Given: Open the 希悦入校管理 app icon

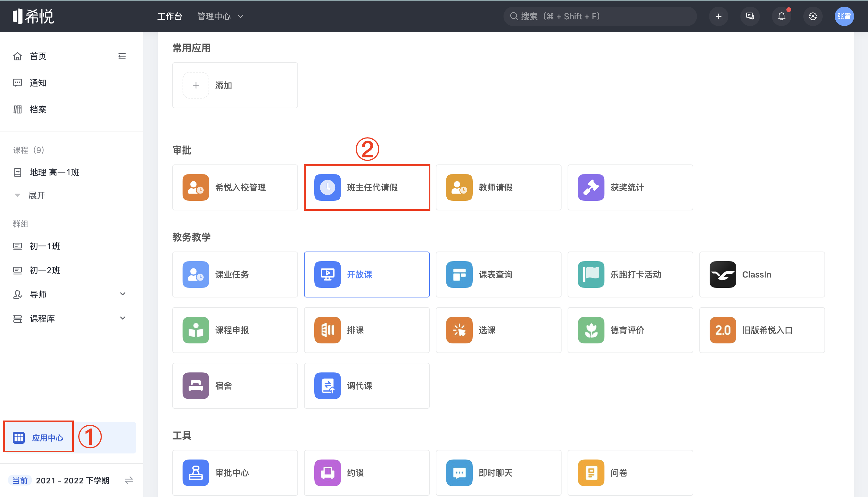Looking at the screenshot, I should click(196, 187).
